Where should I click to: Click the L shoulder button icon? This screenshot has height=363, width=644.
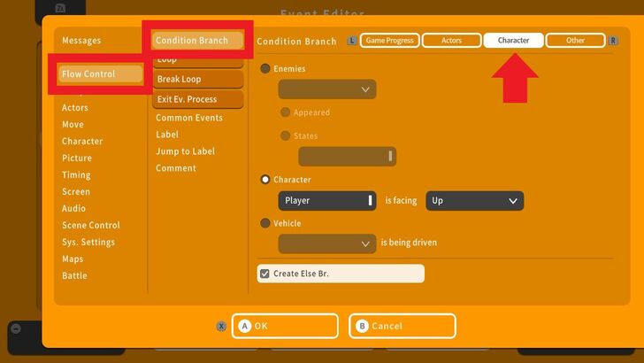coord(352,41)
